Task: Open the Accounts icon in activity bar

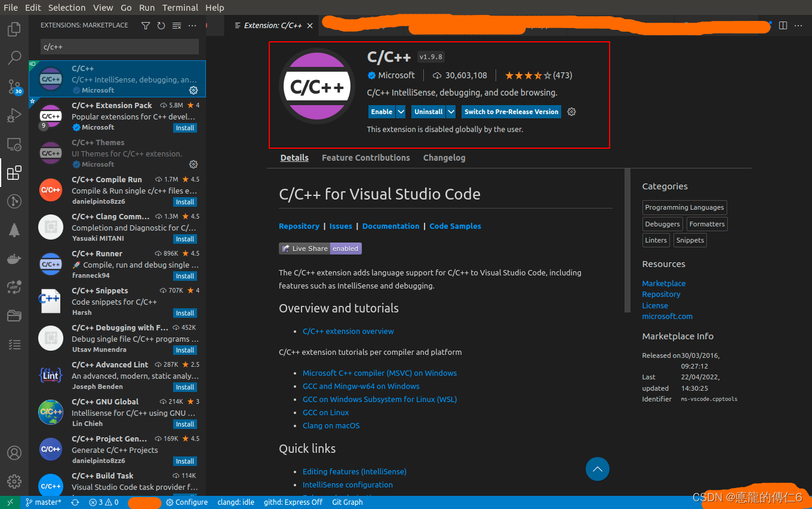Action: [x=14, y=453]
